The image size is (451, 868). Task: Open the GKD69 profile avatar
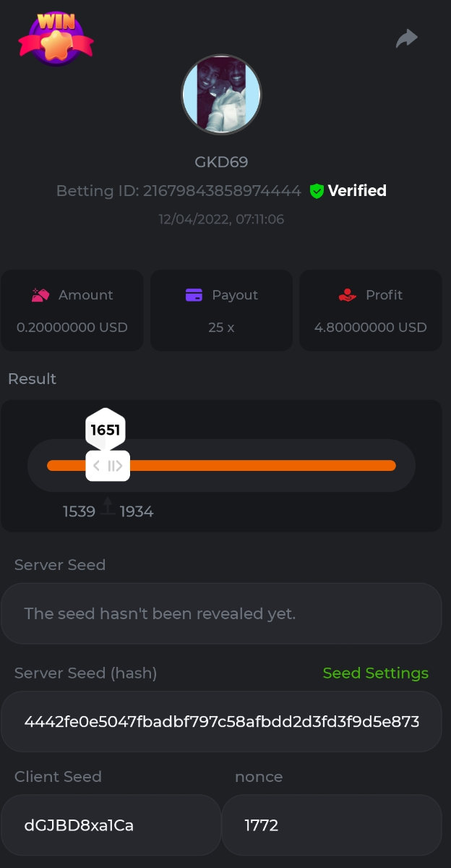[x=221, y=95]
